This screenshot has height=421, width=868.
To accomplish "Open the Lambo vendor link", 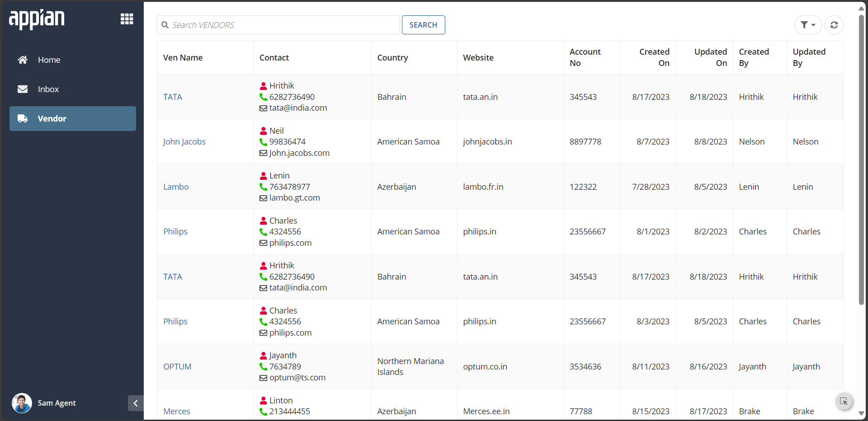I will [176, 187].
